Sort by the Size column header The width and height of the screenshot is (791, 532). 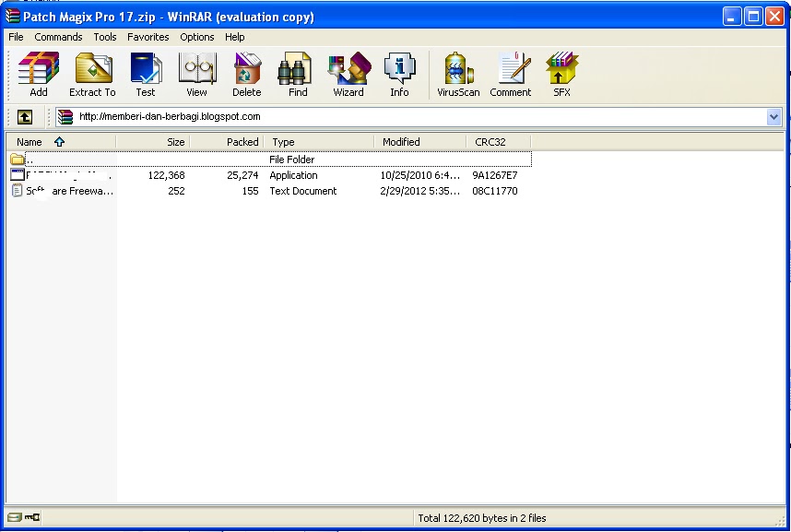[x=153, y=142]
